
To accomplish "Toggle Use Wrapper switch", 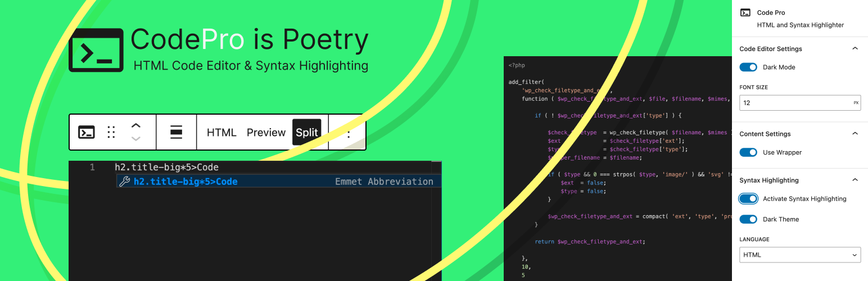I will [748, 153].
